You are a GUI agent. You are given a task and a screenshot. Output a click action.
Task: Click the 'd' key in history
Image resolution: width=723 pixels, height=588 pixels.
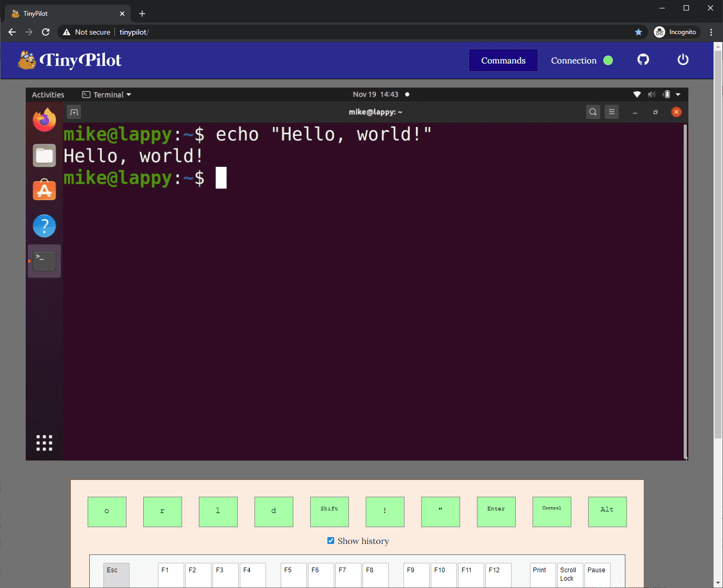point(274,512)
